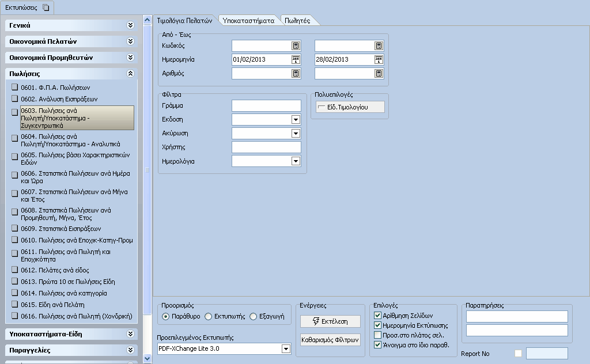
Task: Tick the Report No checkbox
Action: pos(518,354)
